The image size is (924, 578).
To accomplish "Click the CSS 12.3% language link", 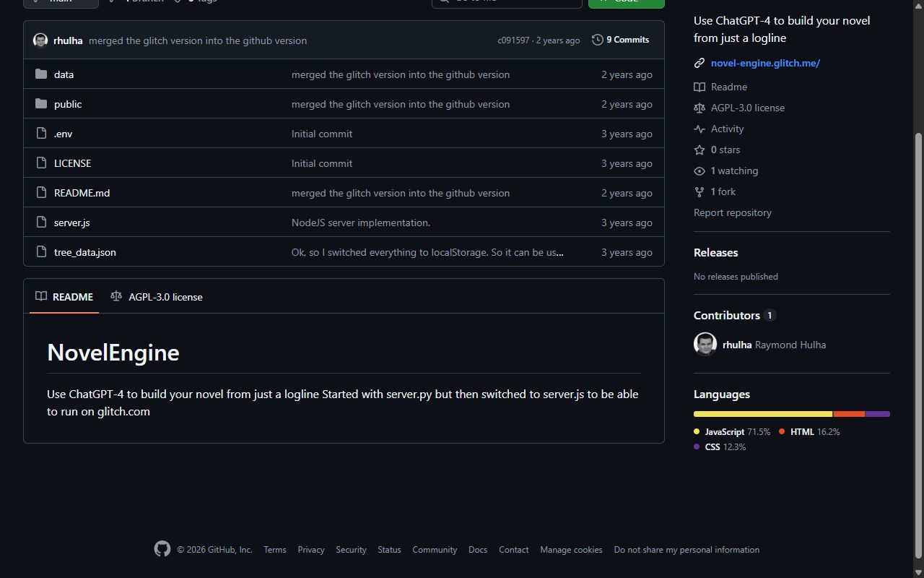I will click(720, 447).
